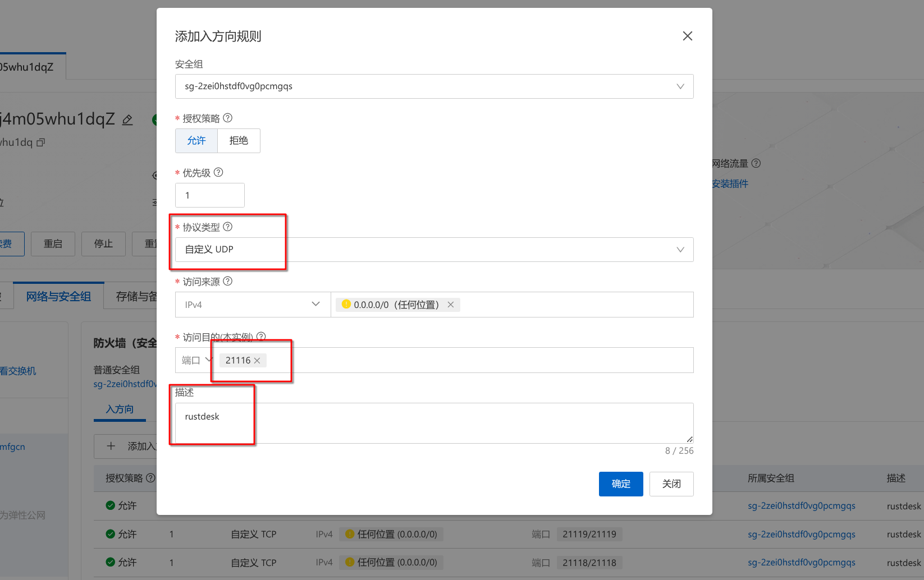Select 允许 authorization policy
924x580 pixels.
[196, 141]
